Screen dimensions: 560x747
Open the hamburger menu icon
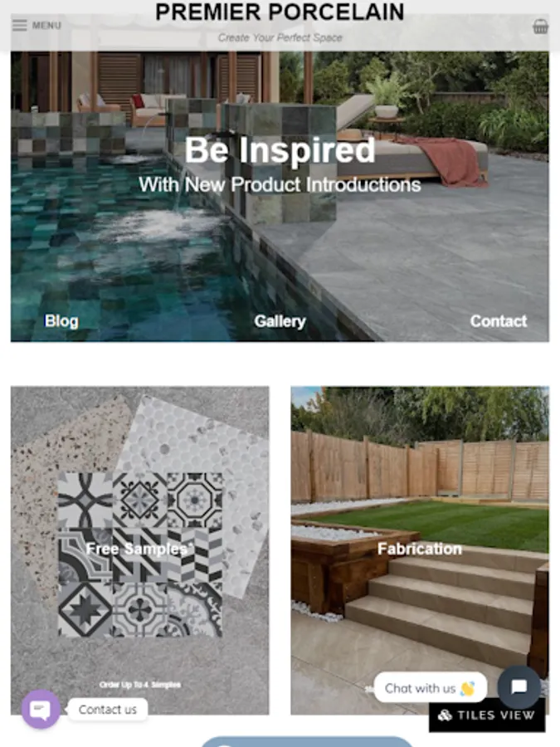[x=20, y=25]
